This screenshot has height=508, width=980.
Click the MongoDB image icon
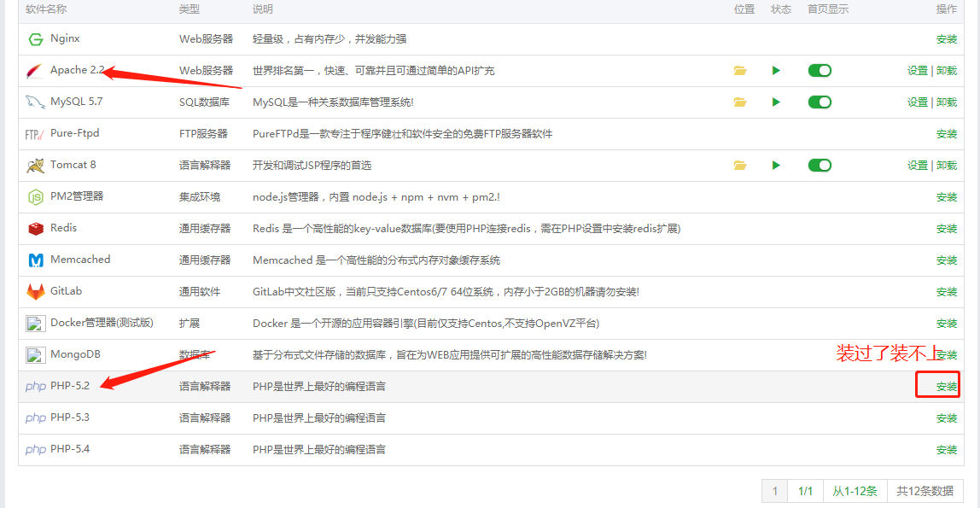(x=35, y=355)
